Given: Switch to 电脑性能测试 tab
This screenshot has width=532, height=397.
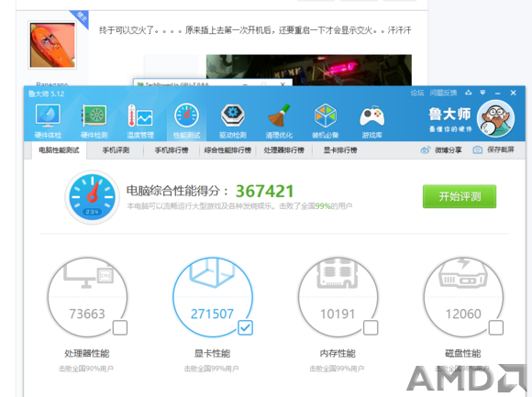Looking at the screenshot, I should click(59, 150).
